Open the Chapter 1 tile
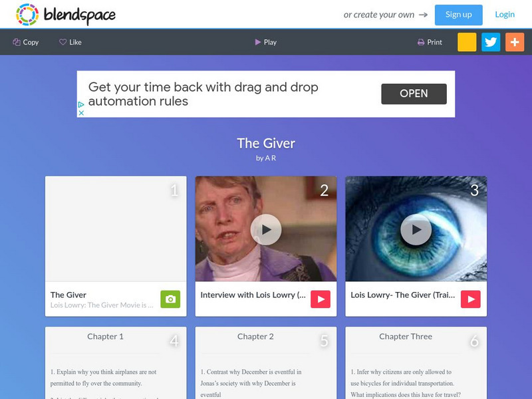This screenshot has height=399, width=532. pos(116,362)
